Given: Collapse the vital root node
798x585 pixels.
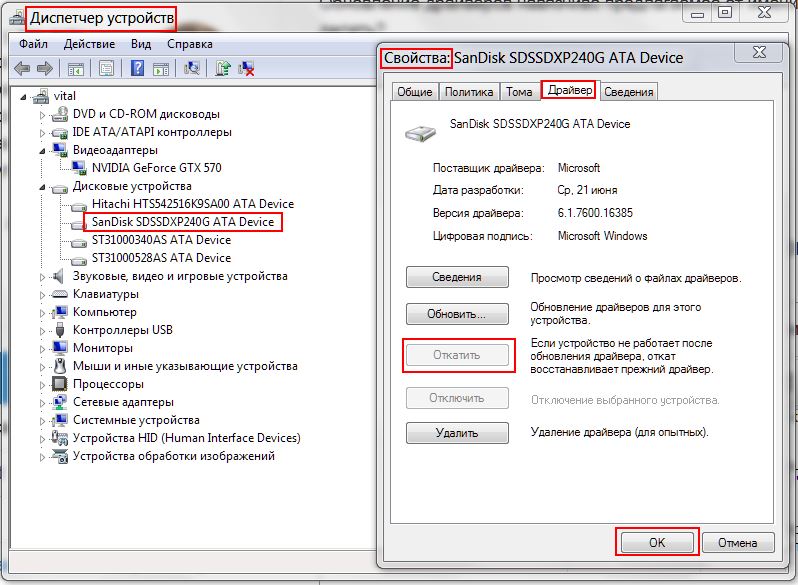Looking at the screenshot, I should click(x=23, y=97).
